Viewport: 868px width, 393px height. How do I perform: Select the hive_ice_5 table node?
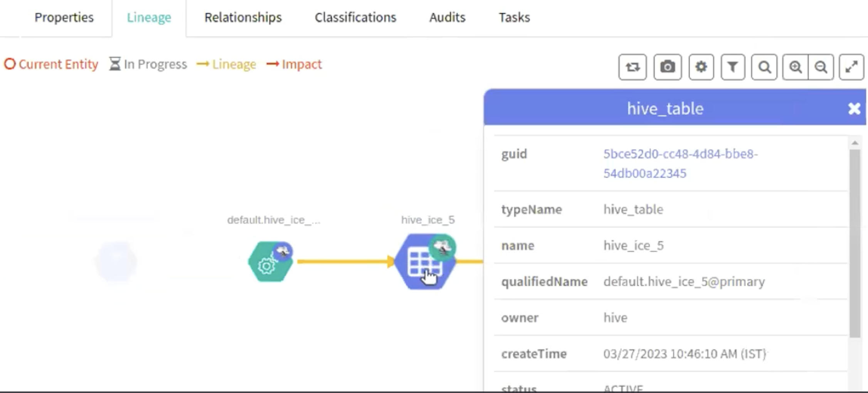click(x=424, y=262)
